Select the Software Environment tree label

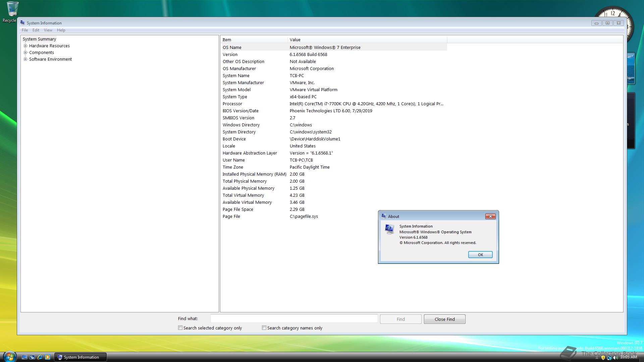pos(50,59)
